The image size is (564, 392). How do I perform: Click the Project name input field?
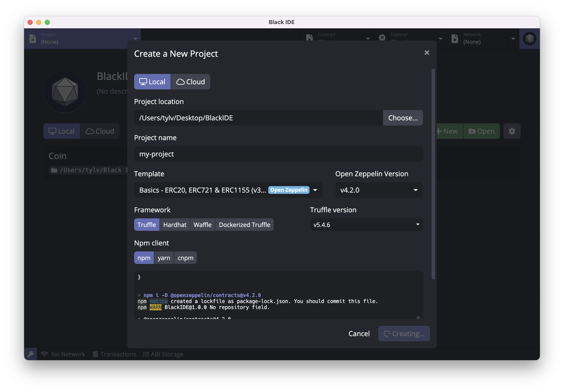point(278,154)
